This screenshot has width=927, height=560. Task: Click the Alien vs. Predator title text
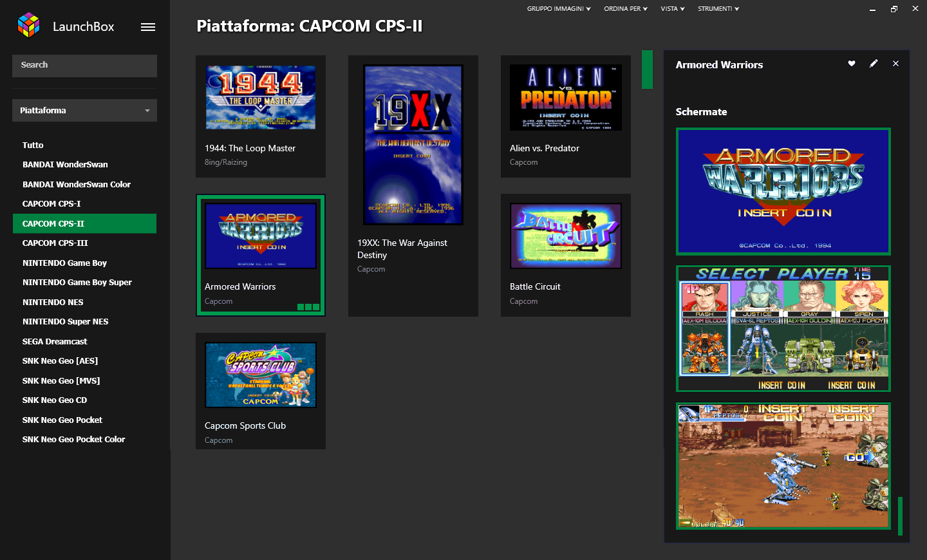(x=545, y=149)
